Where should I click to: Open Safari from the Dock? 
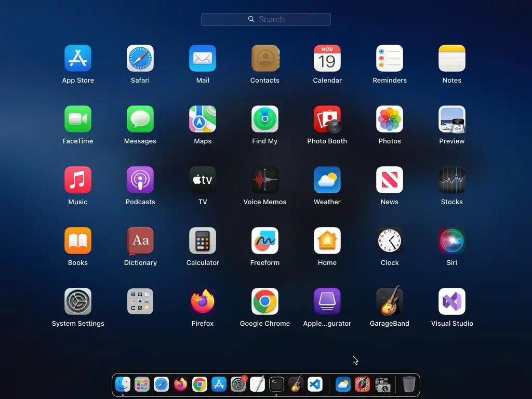pos(161,384)
